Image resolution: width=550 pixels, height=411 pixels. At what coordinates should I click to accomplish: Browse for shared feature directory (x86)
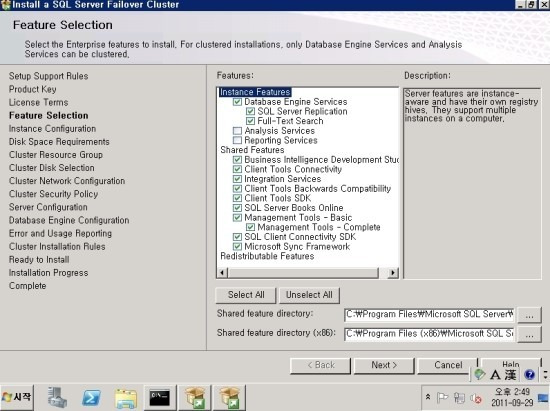(x=529, y=335)
